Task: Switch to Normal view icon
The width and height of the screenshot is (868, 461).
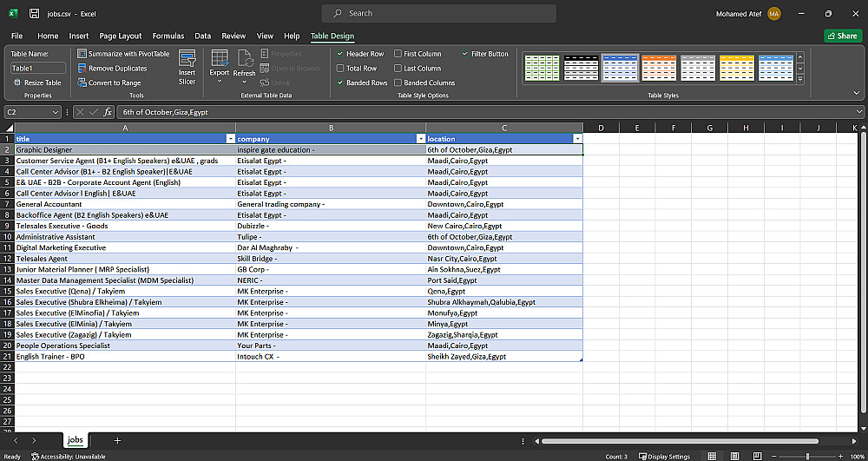Action: coord(713,456)
